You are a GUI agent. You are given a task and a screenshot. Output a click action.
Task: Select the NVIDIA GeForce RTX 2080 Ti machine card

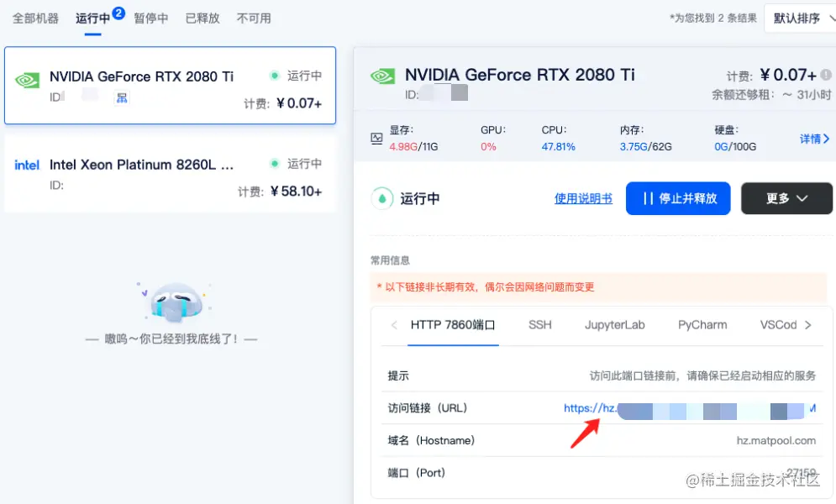tap(170, 85)
